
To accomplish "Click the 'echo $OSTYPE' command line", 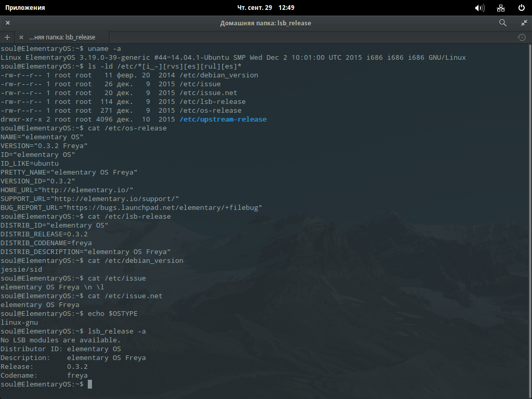I will pyautogui.click(x=69, y=313).
